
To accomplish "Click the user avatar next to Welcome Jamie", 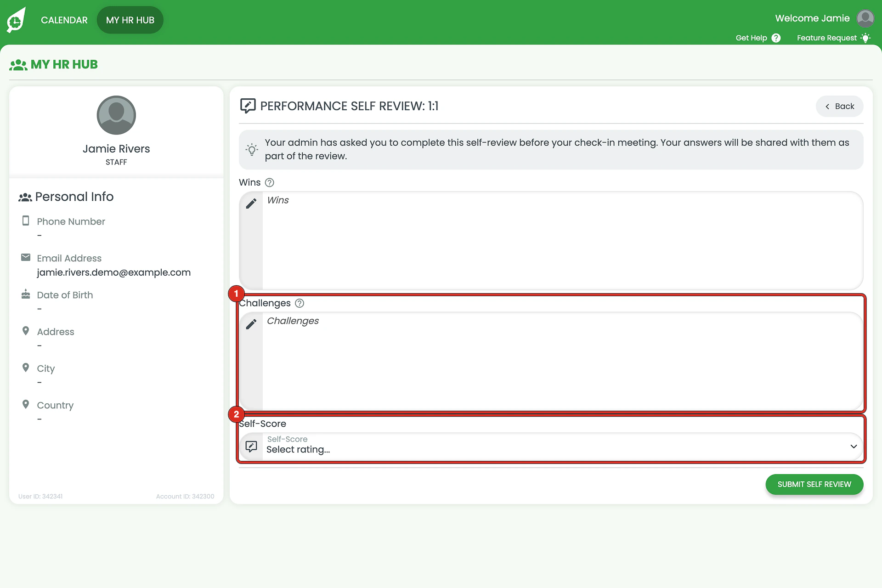I will [865, 19].
